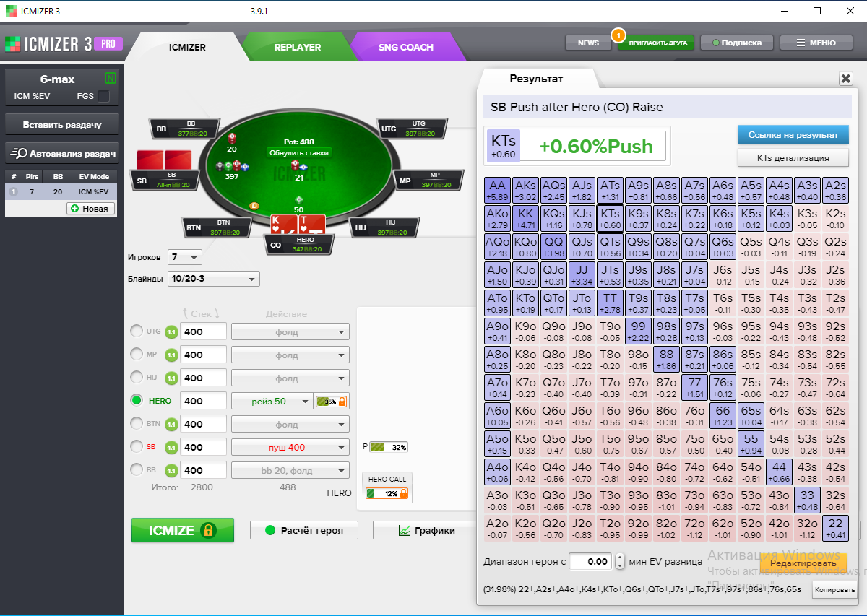The image size is (867, 616).
Task: Click the dealer button chip on table
Action: pos(254,206)
